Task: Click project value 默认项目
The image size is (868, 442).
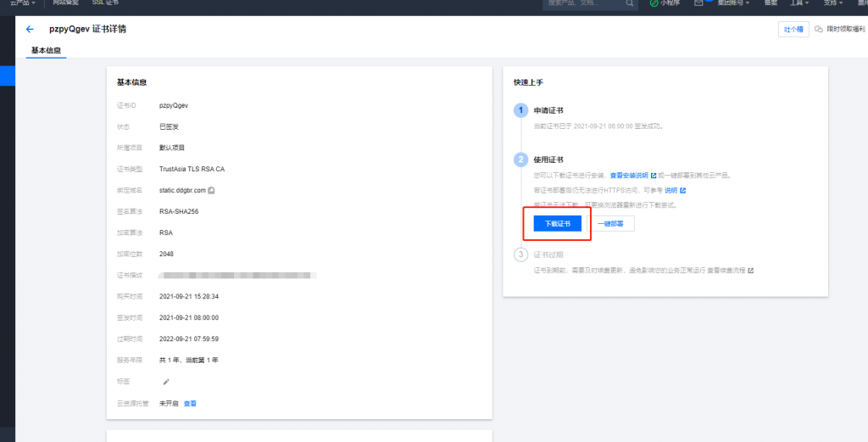Action: tap(171, 148)
